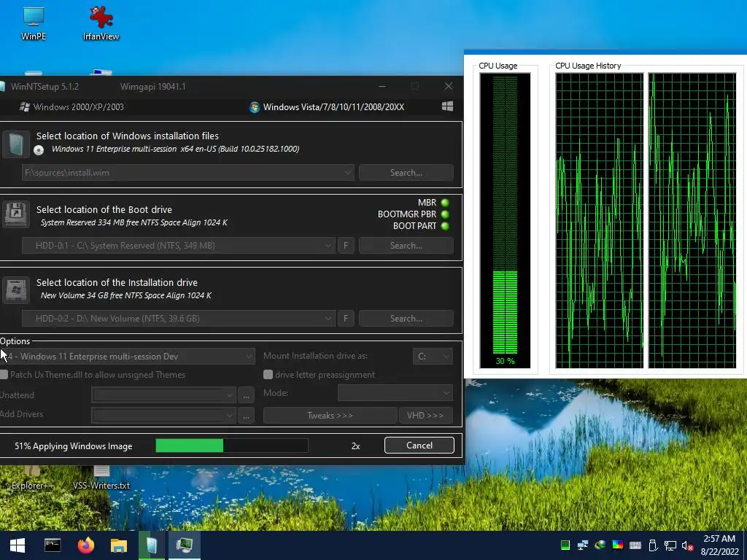Open the Add Drivers dropdown
This screenshot has width=747, height=560.
point(163,415)
